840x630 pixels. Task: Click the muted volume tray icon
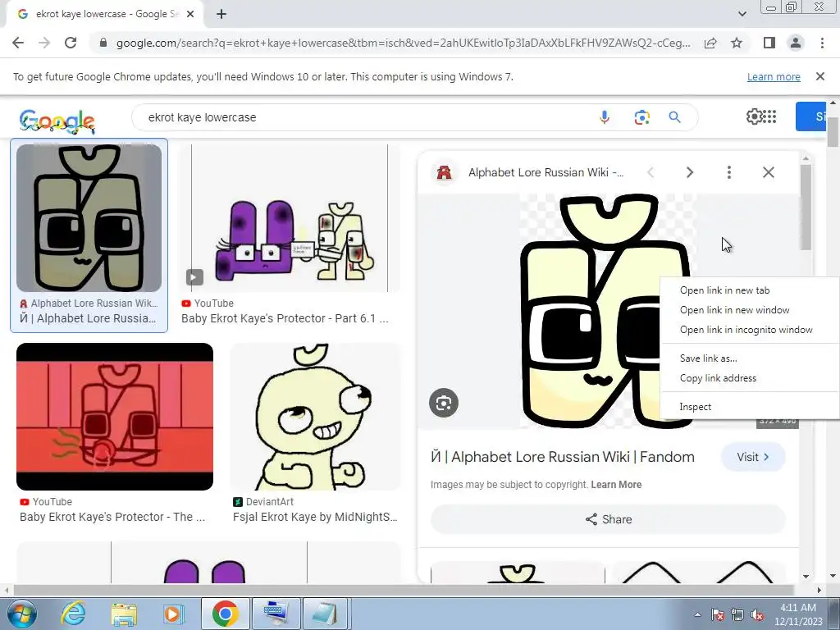pos(757,614)
